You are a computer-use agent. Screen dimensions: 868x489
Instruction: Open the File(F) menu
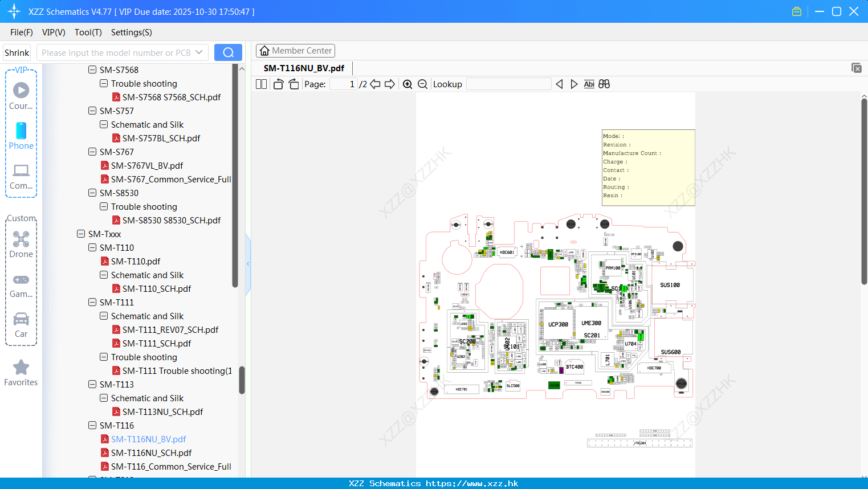coord(22,32)
